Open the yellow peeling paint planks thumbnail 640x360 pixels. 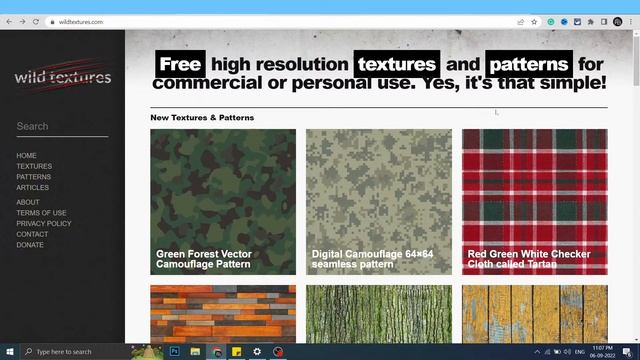(535, 314)
